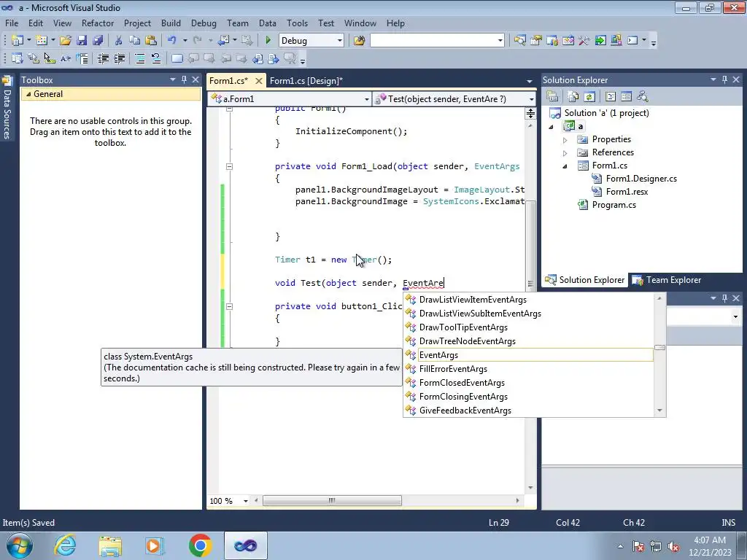
Task: Expand the Properties node in Solution Explorer
Action: tap(565, 140)
